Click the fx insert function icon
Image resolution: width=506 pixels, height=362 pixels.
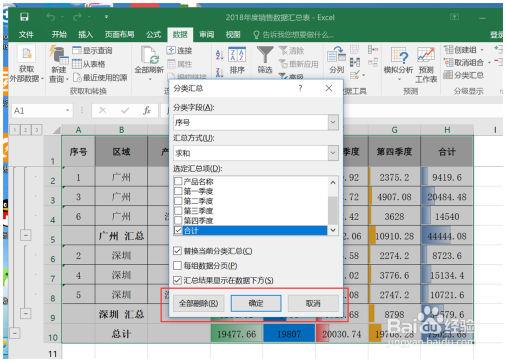point(147,110)
